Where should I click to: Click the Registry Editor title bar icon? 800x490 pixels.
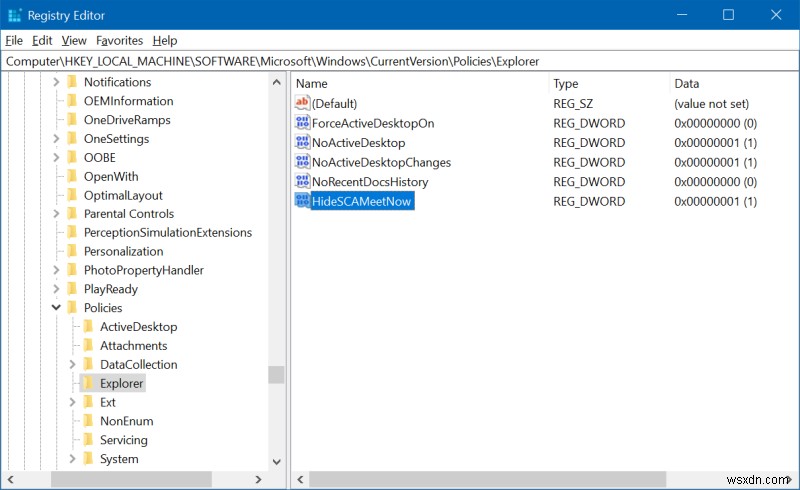(x=15, y=15)
